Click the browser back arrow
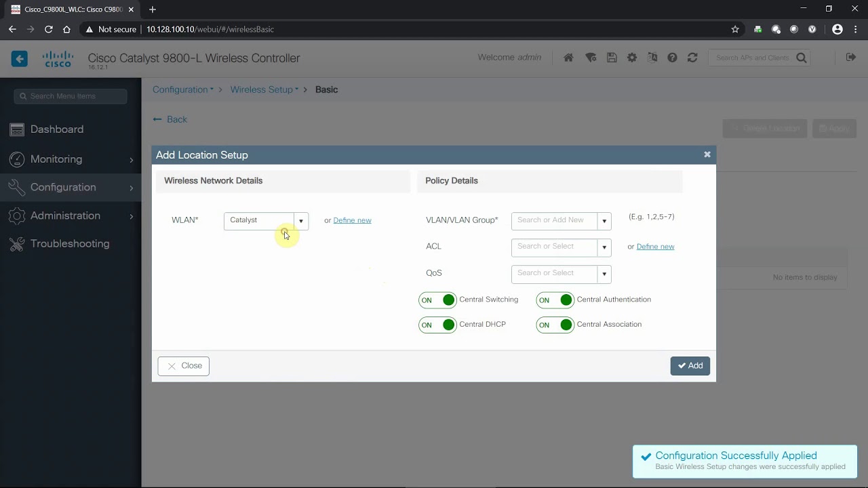The width and height of the screenshot is (868, 488). click(x=12, y=29)
